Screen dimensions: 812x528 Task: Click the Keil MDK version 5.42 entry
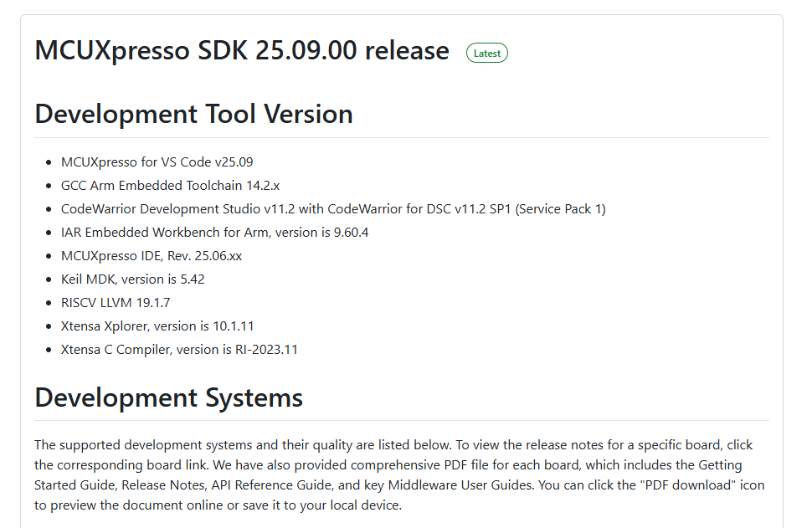132,279
